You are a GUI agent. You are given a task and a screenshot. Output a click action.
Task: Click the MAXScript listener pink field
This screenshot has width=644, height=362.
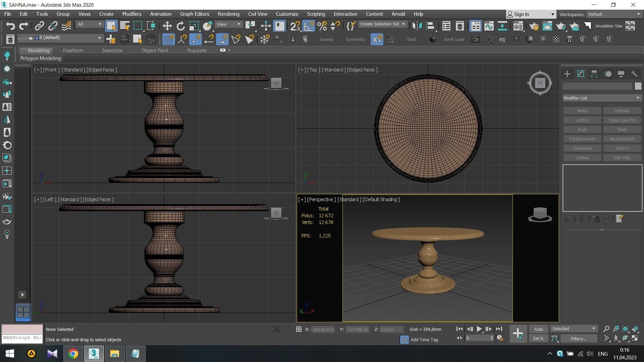[22, 329]
